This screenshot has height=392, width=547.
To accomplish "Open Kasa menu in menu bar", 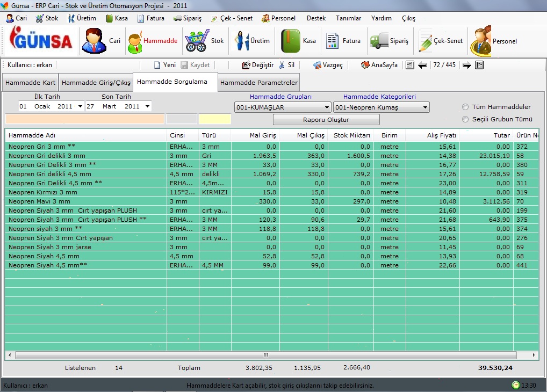I will pyautogui.click(x=117, y=18).
